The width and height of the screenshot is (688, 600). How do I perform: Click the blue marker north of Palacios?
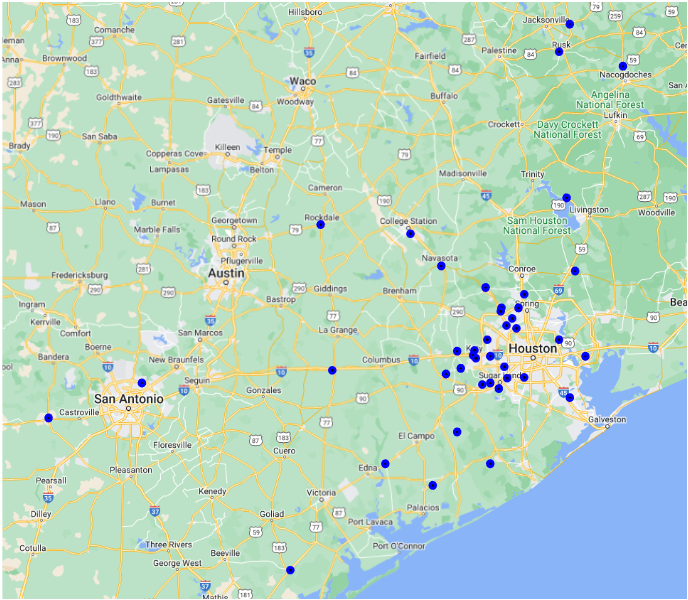pyautogui.click(x=433, y=485)
